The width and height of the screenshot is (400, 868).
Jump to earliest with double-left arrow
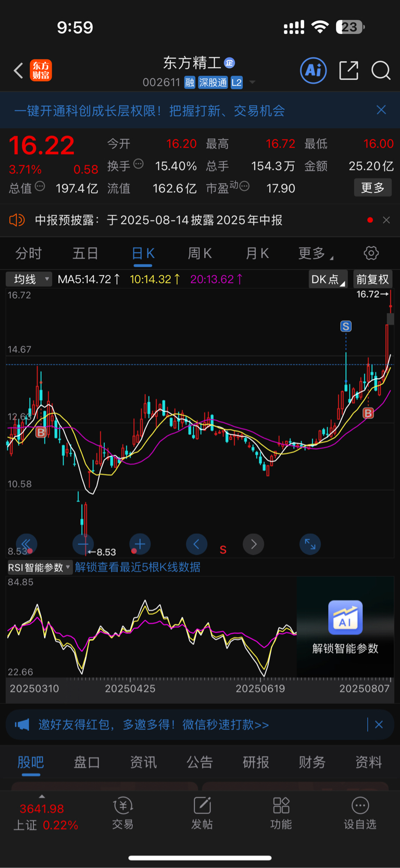(x=26, y=544)
